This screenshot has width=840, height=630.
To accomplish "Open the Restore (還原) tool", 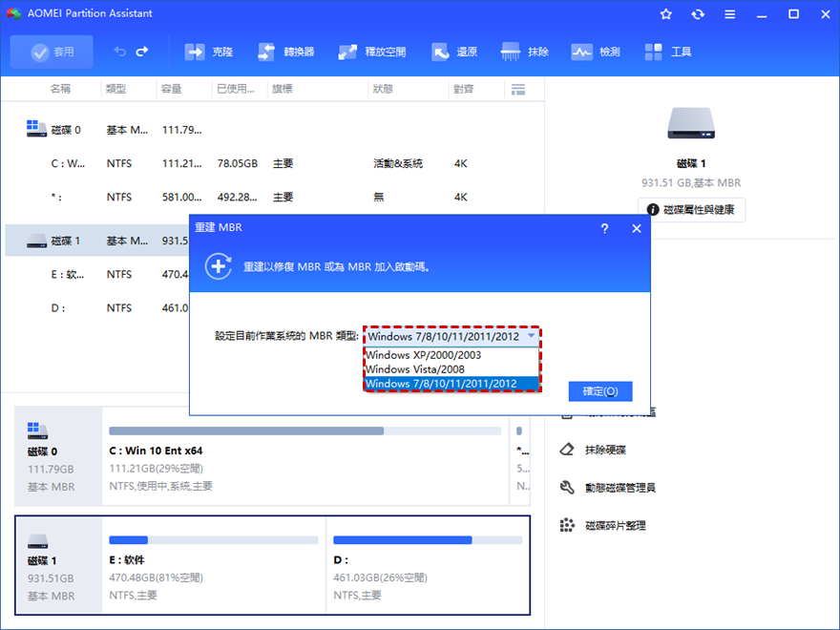I will point(453,52).
